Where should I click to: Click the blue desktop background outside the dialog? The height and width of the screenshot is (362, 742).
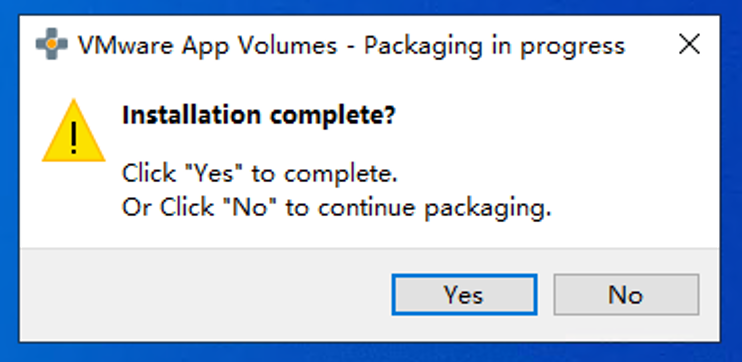point(371,352)
